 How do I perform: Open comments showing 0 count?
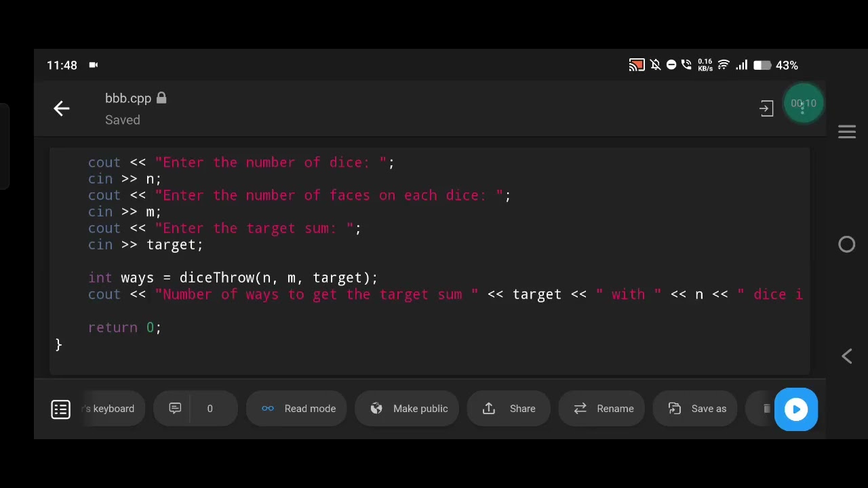coord(195,409)
